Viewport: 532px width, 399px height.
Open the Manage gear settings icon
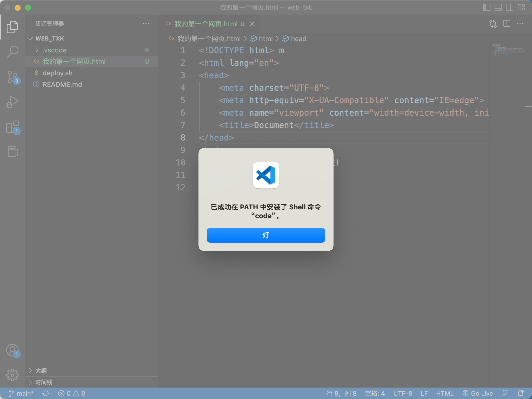pyautogui.click(x=12, y=375)
